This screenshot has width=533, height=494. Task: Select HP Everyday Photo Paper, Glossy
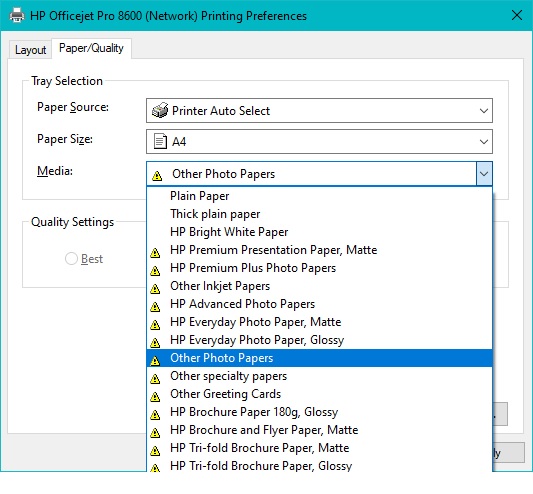[319, 340]
